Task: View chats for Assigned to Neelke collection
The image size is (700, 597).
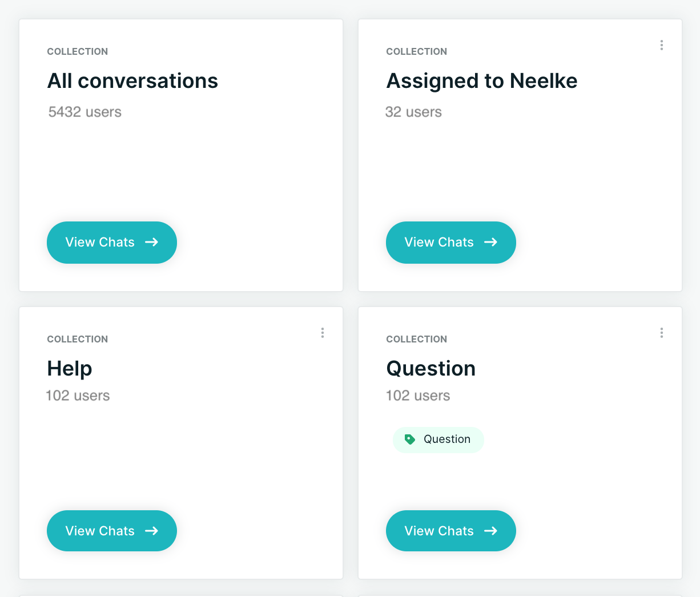Action: (x=451, y=243)
